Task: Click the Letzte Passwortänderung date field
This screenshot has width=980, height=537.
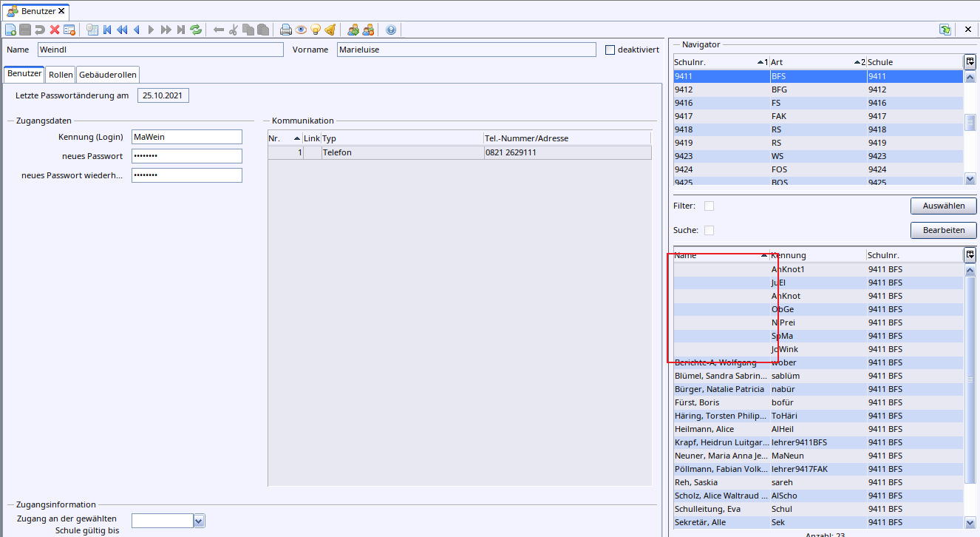Action: 163,95
